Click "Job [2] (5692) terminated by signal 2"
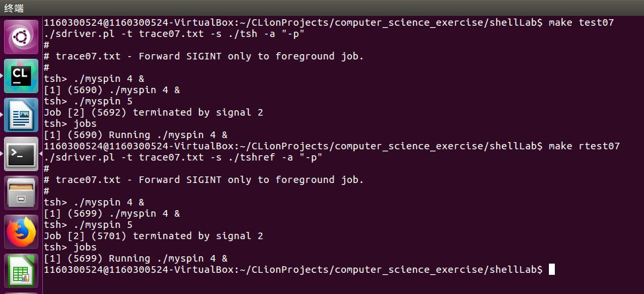Viewport: 644px width, 294px height. point(153,112)
